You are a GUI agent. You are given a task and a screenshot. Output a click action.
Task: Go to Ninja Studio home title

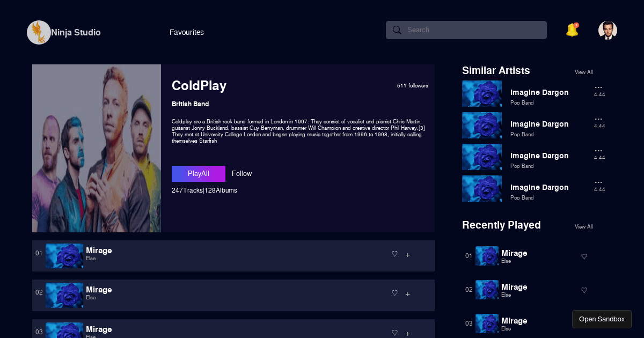(76, 32)
